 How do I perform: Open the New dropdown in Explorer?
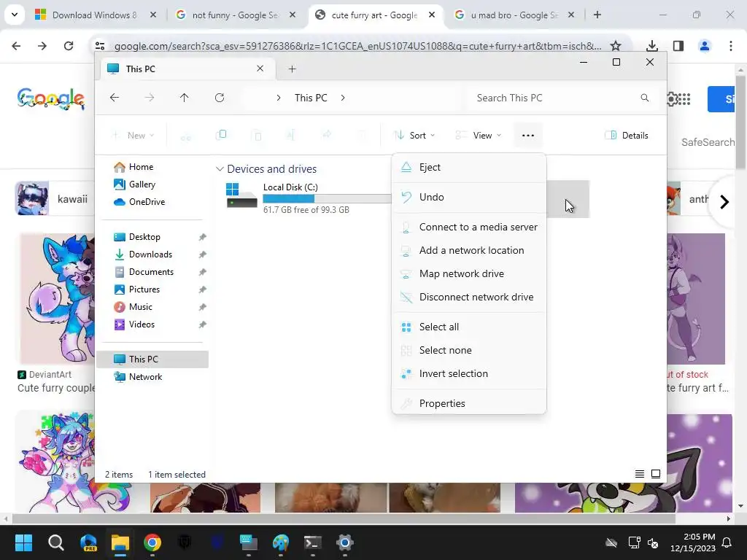pos(133,136)
